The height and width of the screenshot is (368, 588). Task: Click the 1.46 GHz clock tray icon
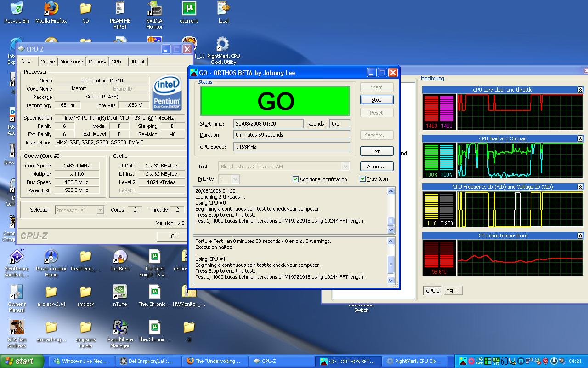tap(479, 361)
